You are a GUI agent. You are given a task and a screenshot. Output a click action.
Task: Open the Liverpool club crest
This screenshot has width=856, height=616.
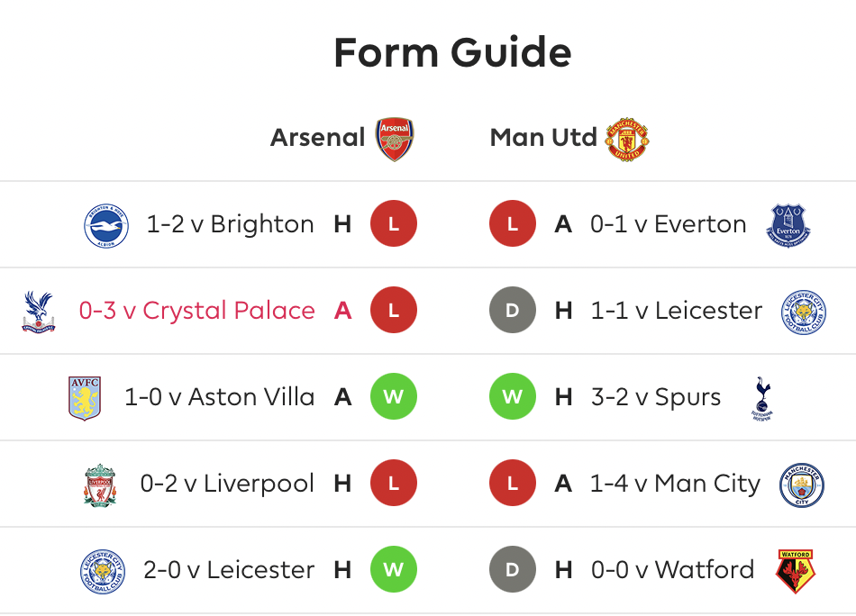(100, 485)
